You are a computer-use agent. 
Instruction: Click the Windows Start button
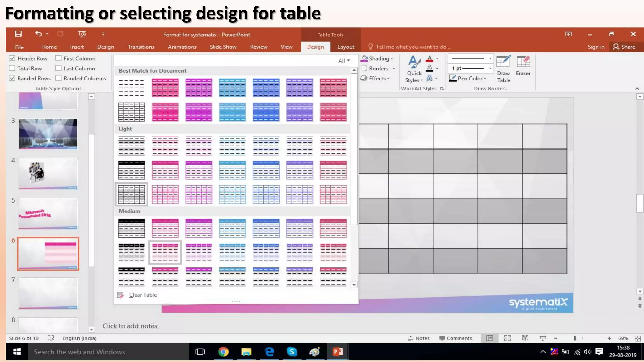tap(17, 352)
